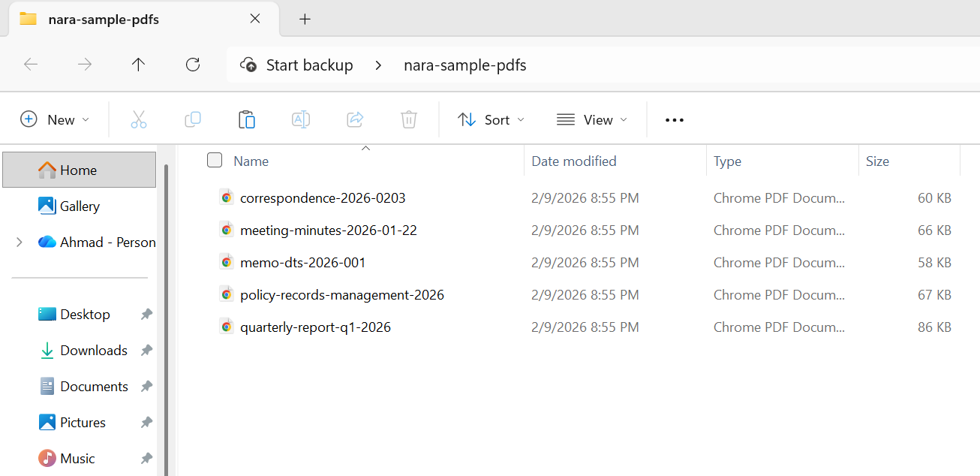Viewport: 980px width, 476px height.
Task: Click the Paste icon
Action: [x=246, y=119]
